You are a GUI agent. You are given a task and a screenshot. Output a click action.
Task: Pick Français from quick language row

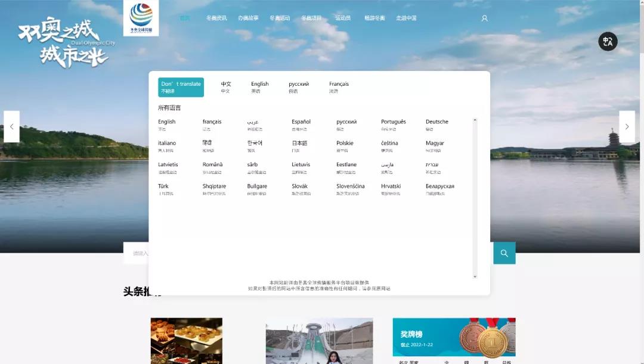tap(339, 86)
